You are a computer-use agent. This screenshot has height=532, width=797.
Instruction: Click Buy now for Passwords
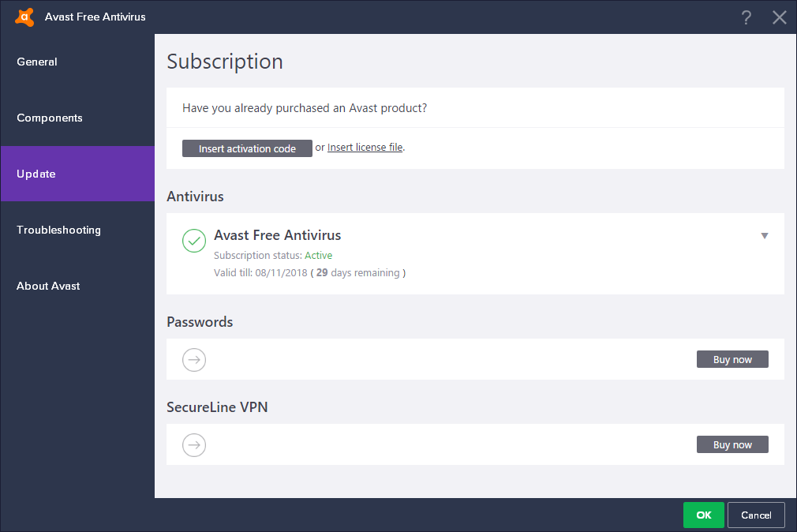[732, 359]
